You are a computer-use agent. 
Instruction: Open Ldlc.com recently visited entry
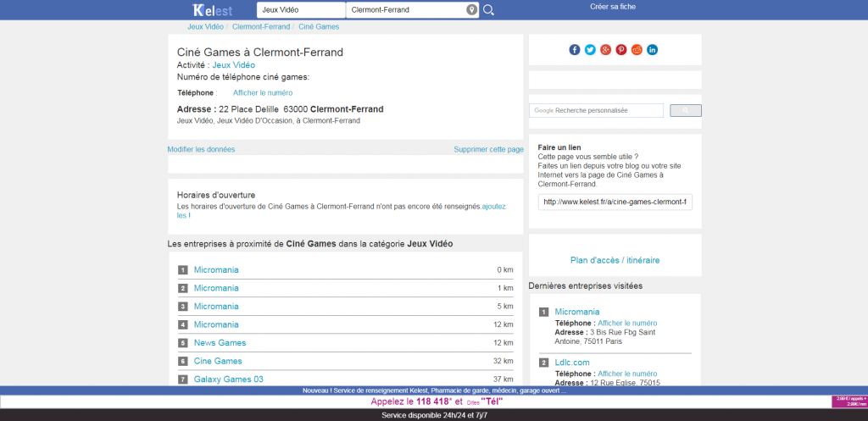pyautogui.click(x=572, y=363)
